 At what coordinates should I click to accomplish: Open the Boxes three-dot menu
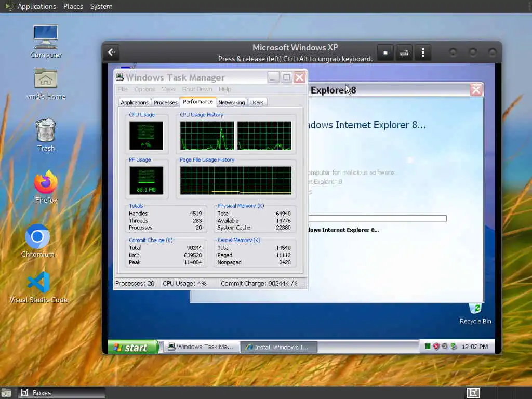pyautogui.click(x=423, y=52)
